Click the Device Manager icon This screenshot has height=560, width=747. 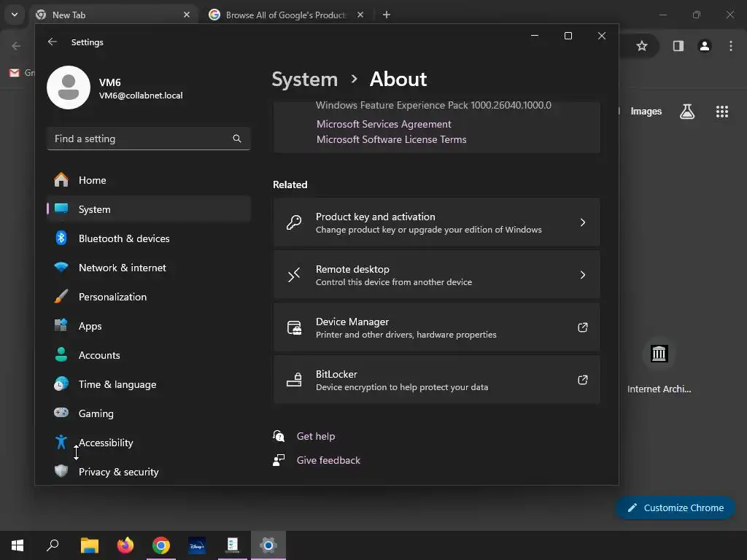294,327
